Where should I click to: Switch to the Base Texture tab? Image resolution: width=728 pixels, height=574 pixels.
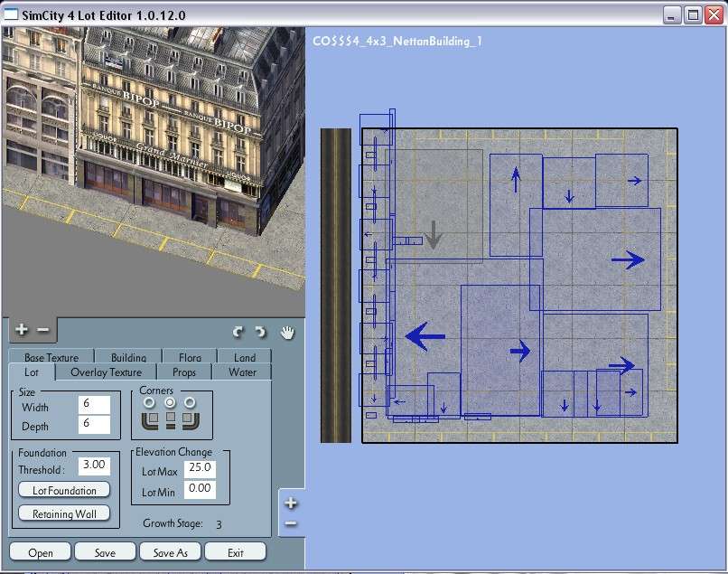coord(51,357)
